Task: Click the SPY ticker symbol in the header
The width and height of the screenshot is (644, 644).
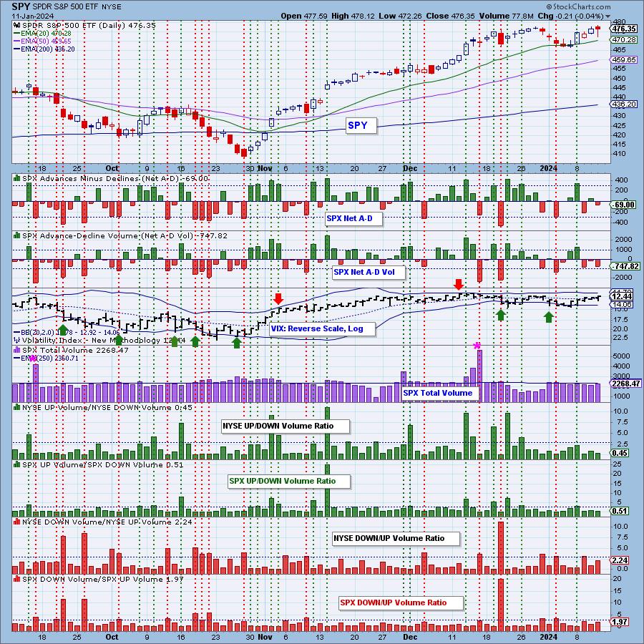Action: tap(20, 6)
